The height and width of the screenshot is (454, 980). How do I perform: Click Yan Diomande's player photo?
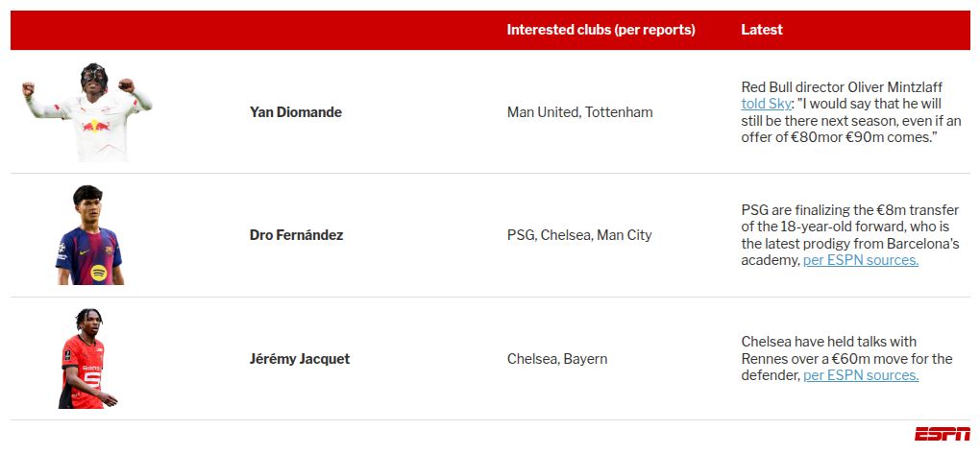coord(87,111)
